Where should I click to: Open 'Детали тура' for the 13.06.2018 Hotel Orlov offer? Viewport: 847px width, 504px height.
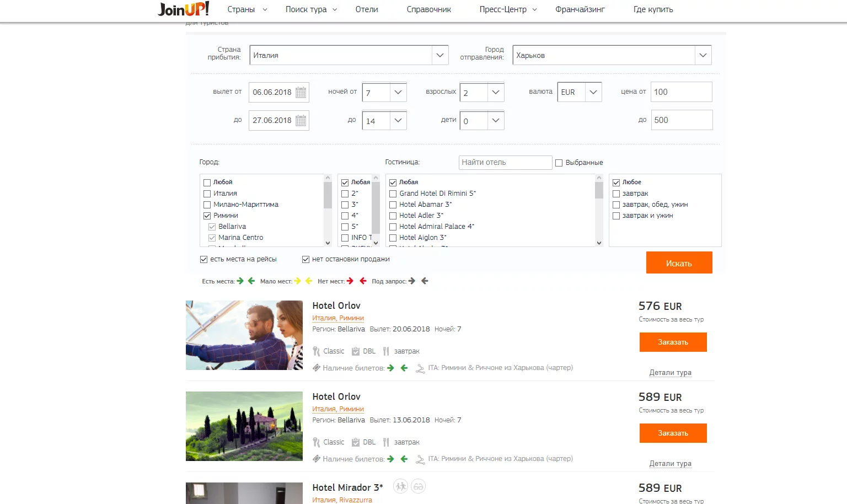(670, 464)
